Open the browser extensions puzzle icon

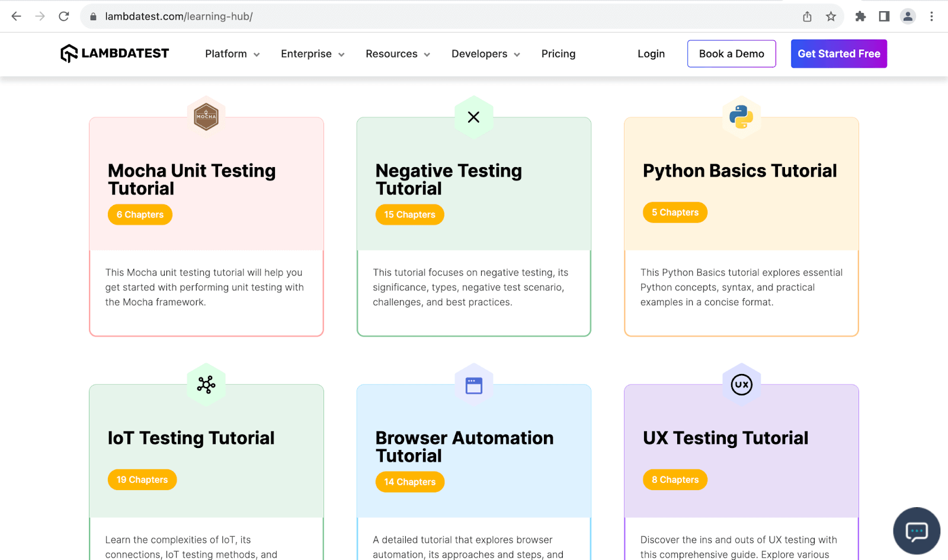click(x=860, y=17)
